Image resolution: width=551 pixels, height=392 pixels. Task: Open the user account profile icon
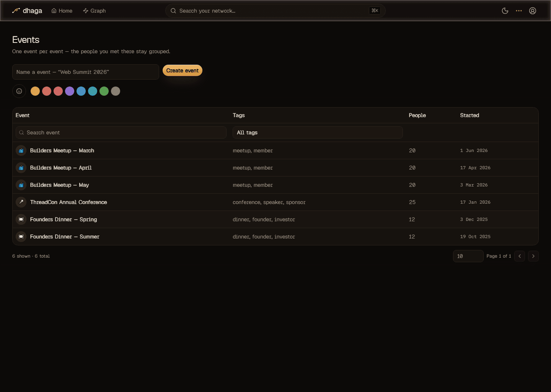click(533, 11)
